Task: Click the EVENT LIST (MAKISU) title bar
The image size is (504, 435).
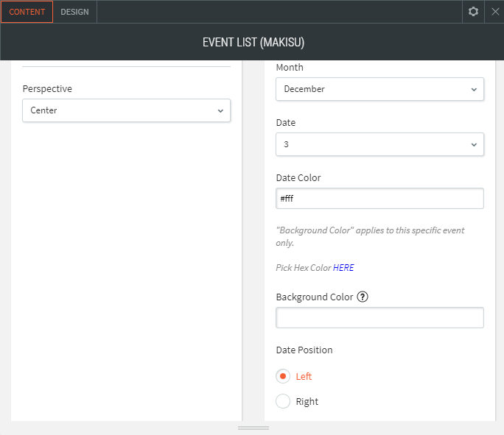Action: click(x=253, y=43)
